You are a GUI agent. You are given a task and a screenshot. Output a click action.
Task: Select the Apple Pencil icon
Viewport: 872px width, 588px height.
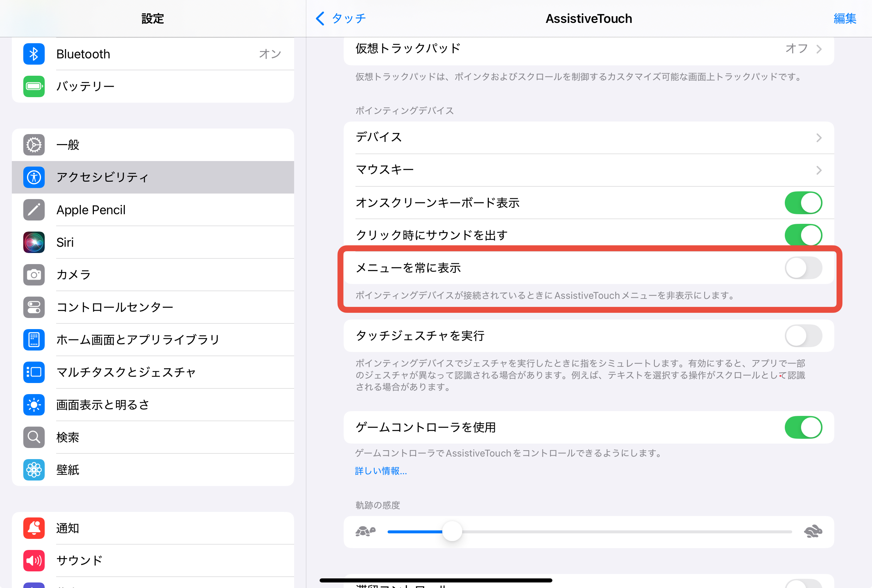coord(34,210)
